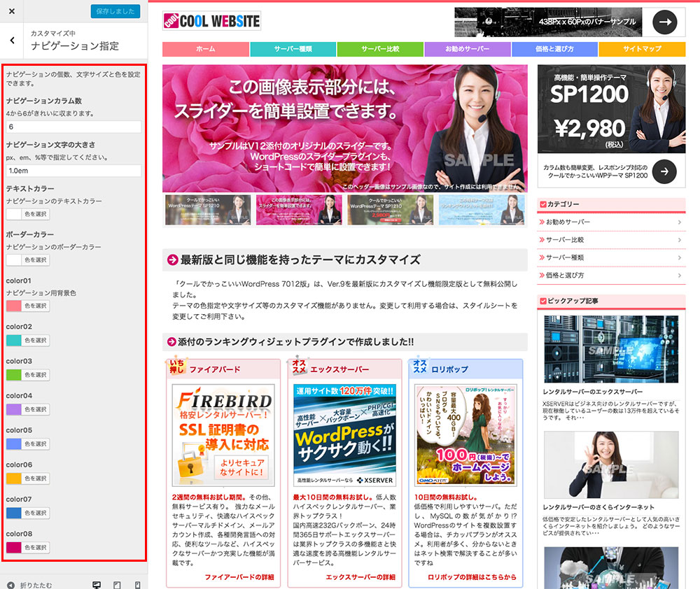
Task: Click the COOL WEBSITE logo
Action: click(x=211, y=20)
